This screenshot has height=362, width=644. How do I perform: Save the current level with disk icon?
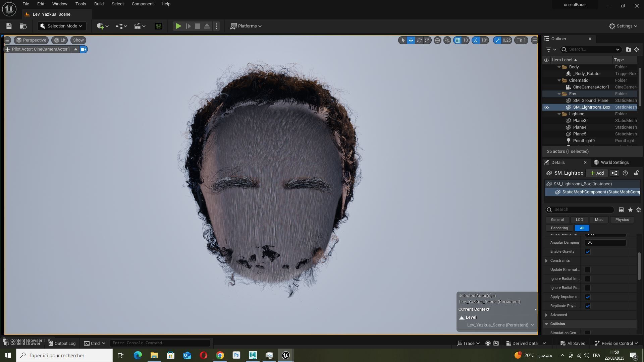9,26
